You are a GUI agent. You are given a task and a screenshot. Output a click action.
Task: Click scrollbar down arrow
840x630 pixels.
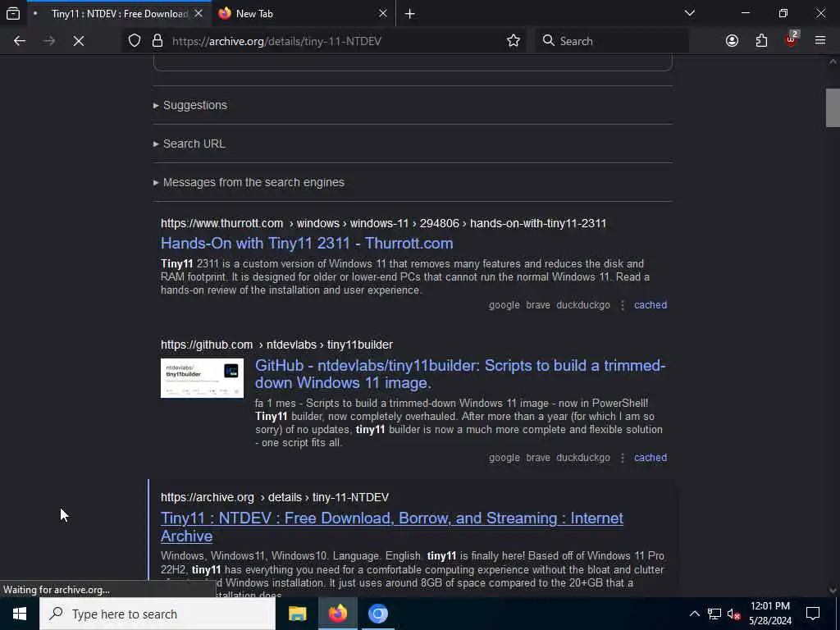coord(833,591)
